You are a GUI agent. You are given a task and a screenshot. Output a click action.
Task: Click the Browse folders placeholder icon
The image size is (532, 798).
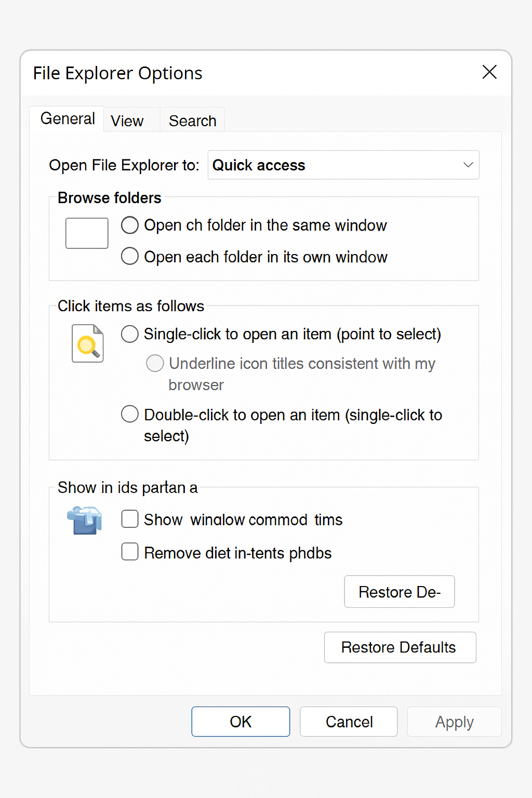point(86,233)
